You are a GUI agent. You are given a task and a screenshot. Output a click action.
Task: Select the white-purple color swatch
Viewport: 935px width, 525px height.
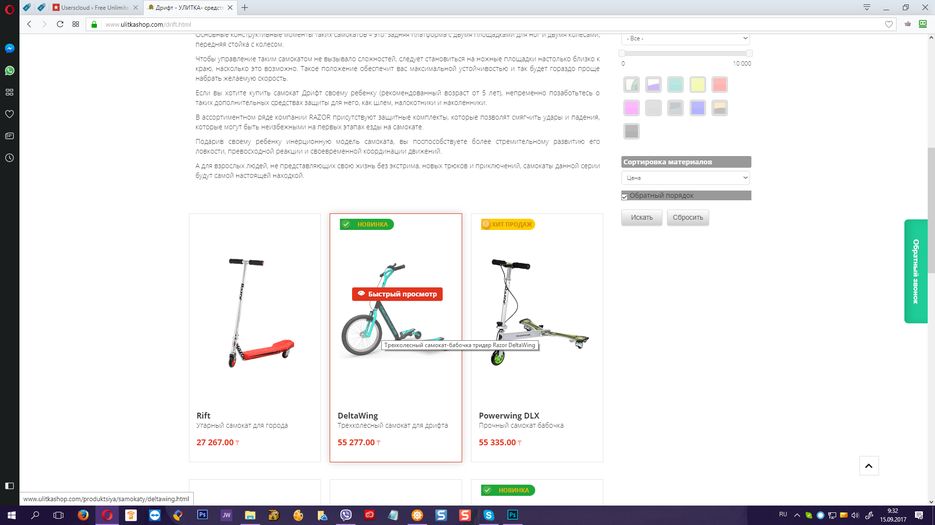[x=654, y=85]
